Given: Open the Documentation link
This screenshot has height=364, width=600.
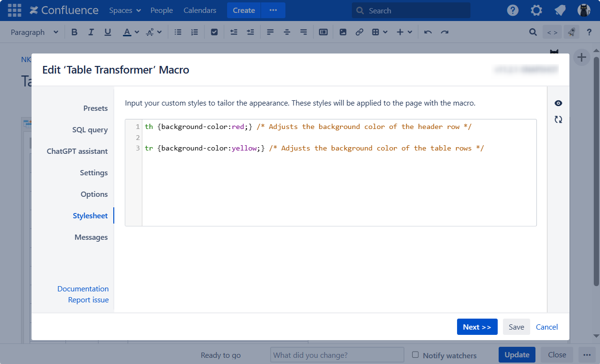Looking at the screenshot, I should point(83,289).
